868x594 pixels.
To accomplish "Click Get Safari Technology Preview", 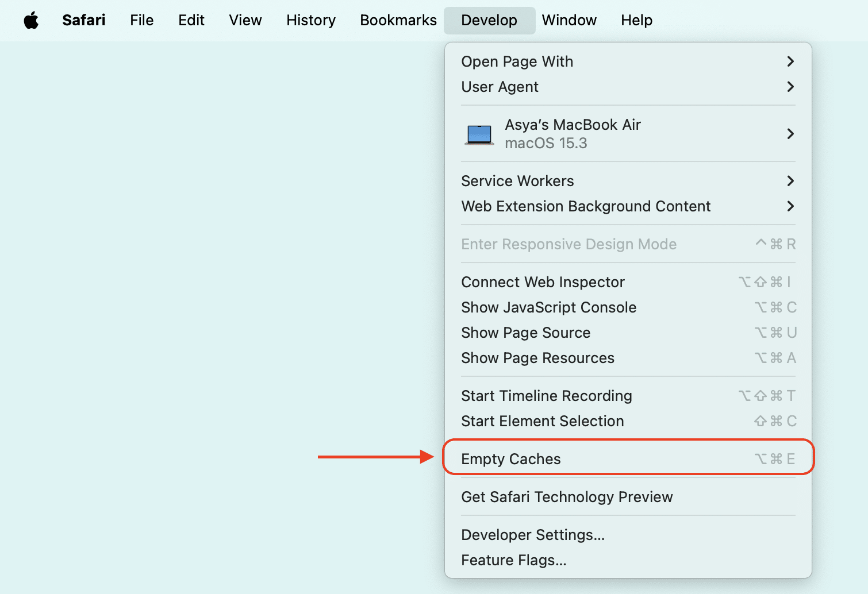I will tap(628, 497).
